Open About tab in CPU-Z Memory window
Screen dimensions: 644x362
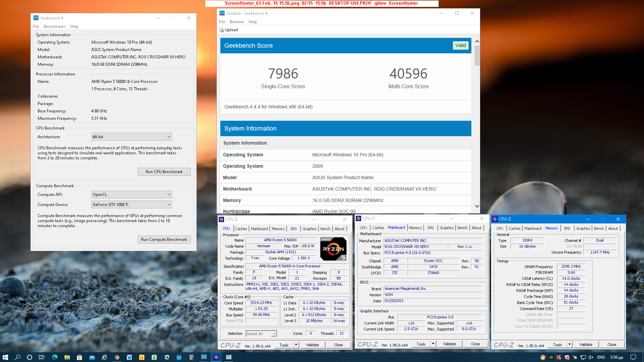click(x=613, y=228)
